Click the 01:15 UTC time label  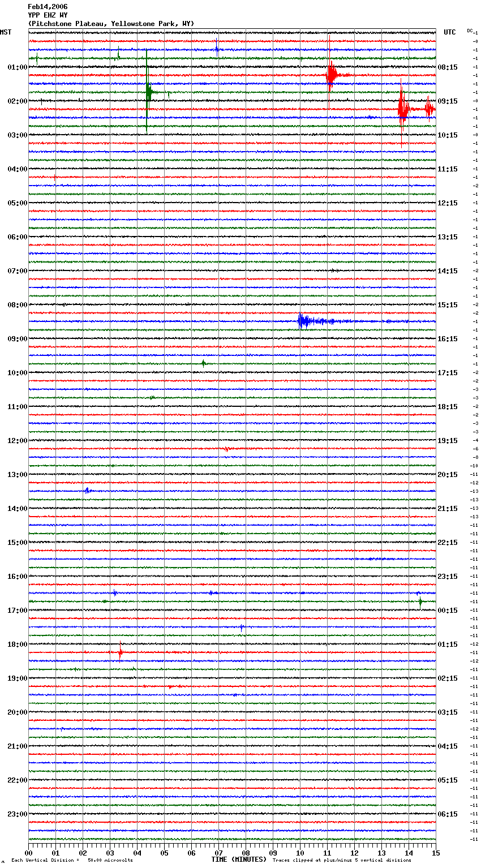(x=448, y=644)
